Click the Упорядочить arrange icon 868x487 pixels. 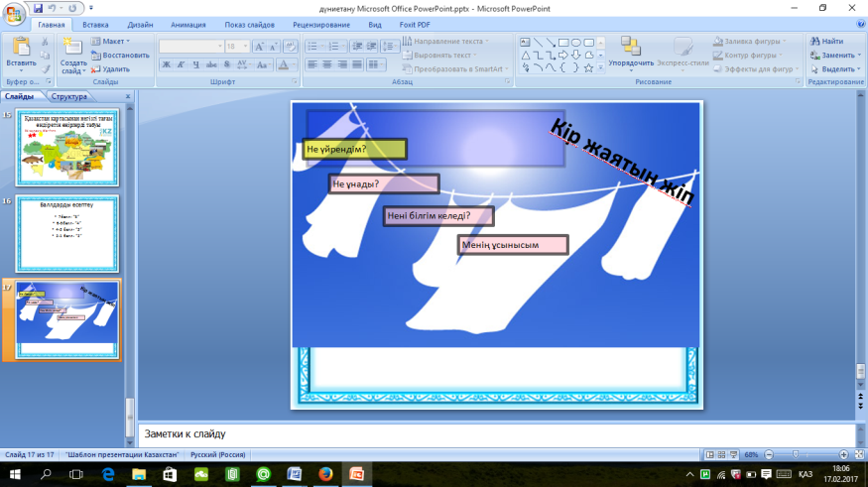click(631, 46)
